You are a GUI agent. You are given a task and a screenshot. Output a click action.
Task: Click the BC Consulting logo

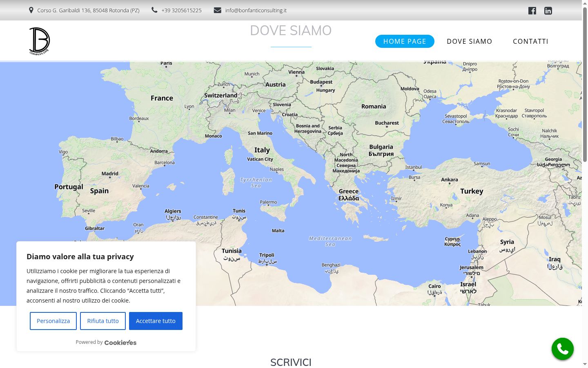39,41
